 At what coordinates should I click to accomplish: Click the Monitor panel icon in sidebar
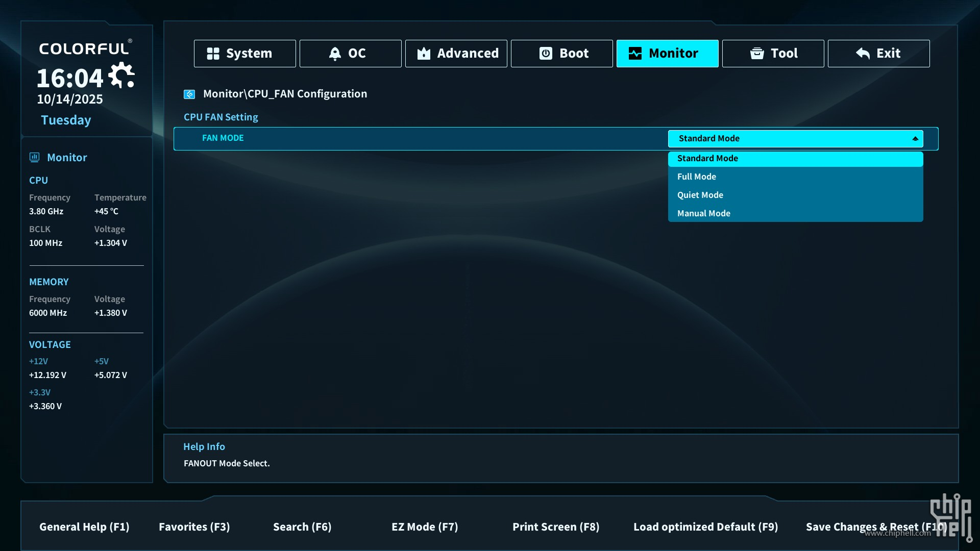pos(35,157)
